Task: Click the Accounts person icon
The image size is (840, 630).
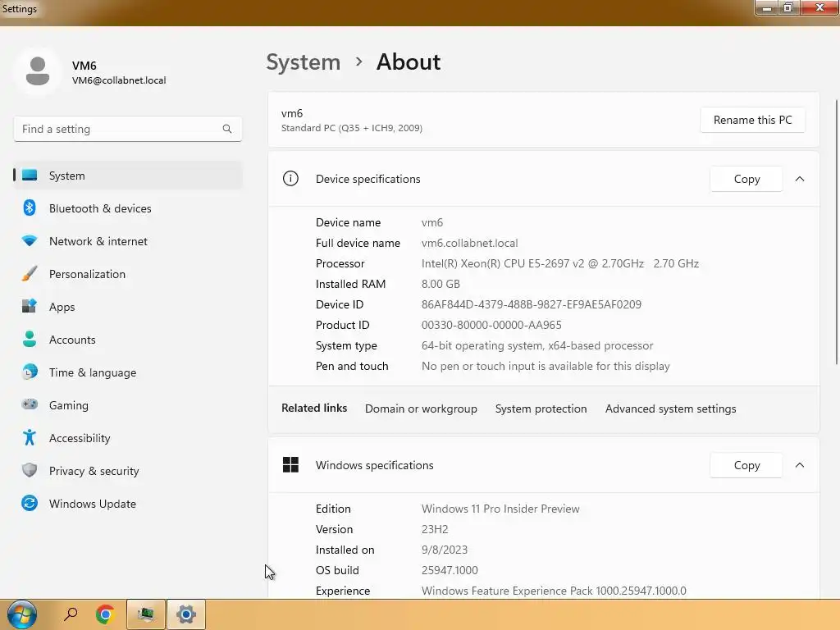Action: tap(30, 339)
